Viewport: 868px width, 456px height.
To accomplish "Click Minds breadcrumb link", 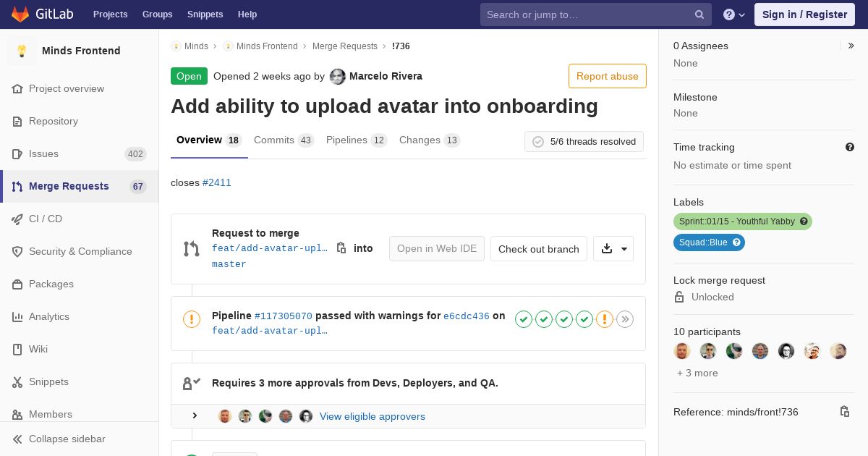I will click(x=196, y=46).
